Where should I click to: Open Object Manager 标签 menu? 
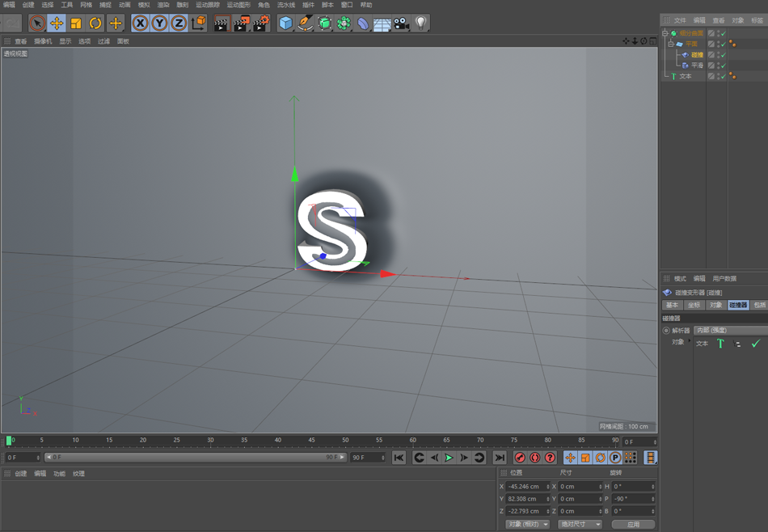757,20
